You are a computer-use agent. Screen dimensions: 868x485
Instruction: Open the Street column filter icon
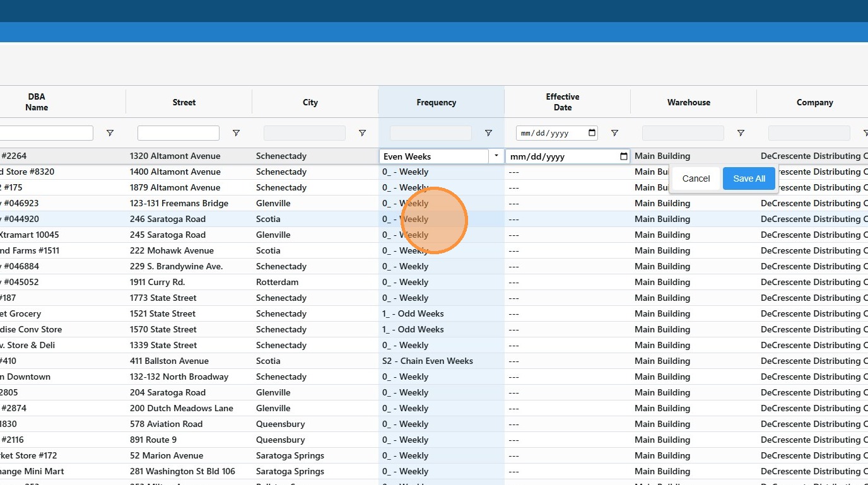pyautogui.click(x=236, y=133)
